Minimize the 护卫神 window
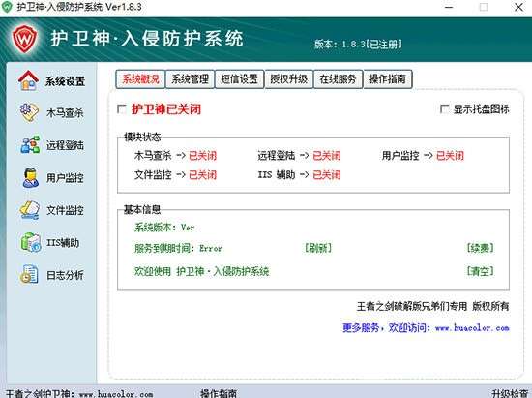Viewport: 532px width, 398px height. 449,7
